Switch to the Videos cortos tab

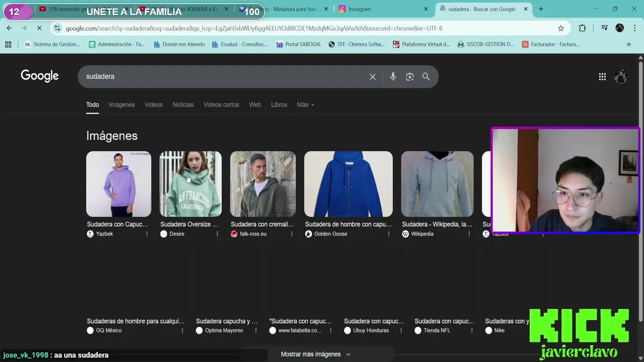pyautogui.click(x=221, y=105)
